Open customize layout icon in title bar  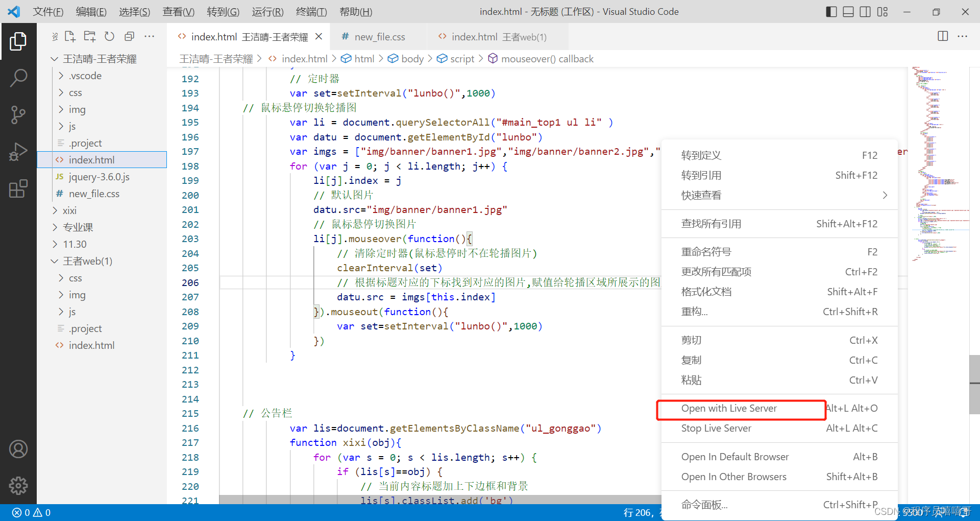pyautogui.click(x=883, y=12)
